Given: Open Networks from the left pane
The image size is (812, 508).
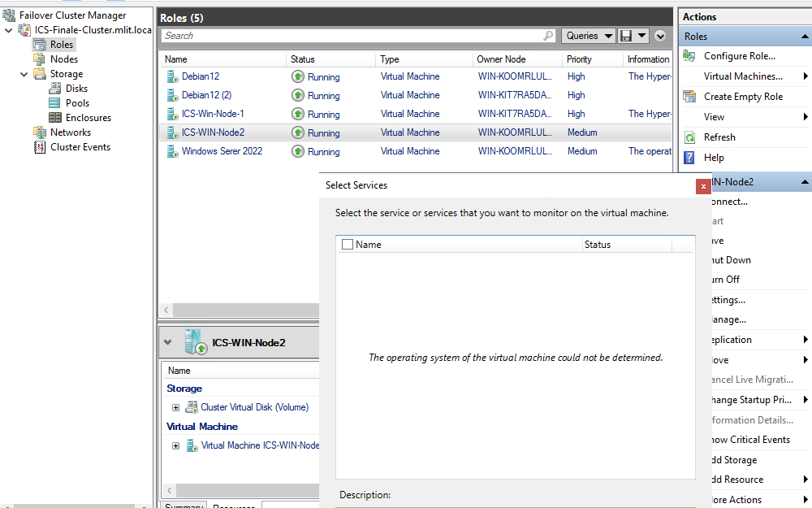Looking at the screenshot, I should [71, 132].
